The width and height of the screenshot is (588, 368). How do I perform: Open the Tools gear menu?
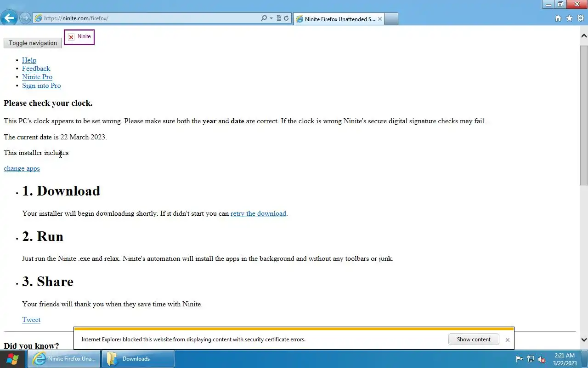pyautogui.click(x=580, y=18)
